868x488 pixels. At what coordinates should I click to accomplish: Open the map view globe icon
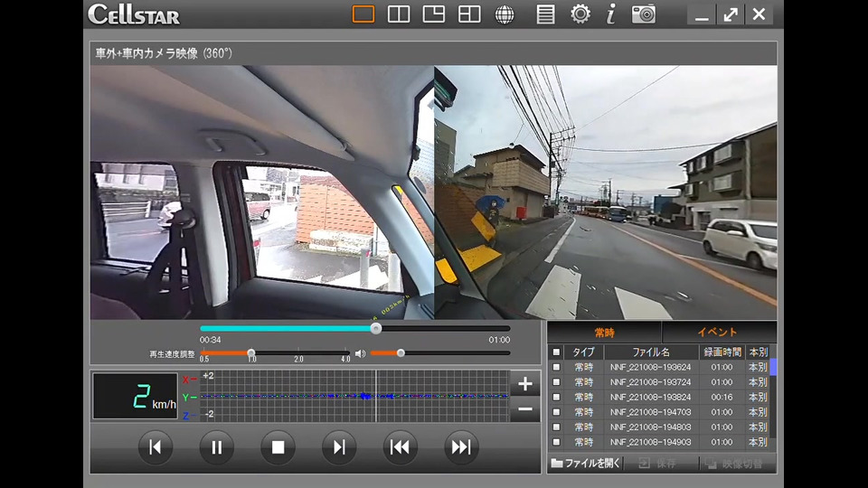pos(505,14)
